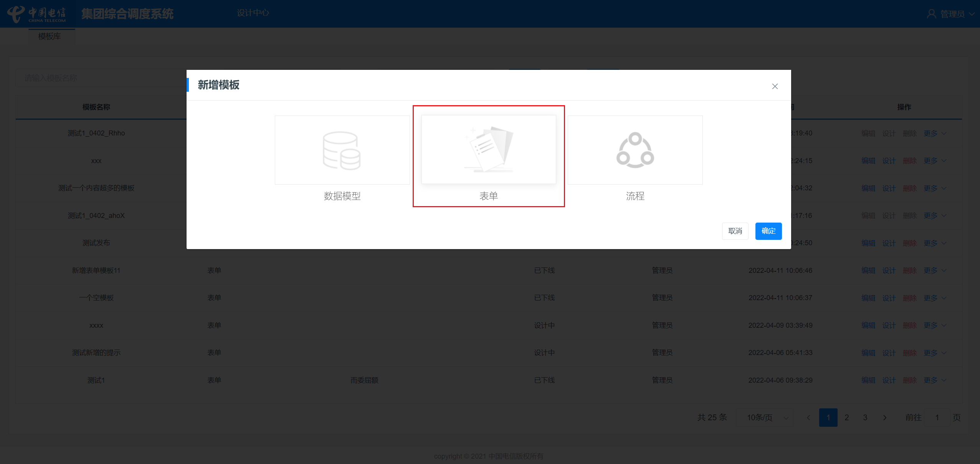Go to previous page arrow in pagination
This screenshot has height=464, width=980.
(808, 418)
